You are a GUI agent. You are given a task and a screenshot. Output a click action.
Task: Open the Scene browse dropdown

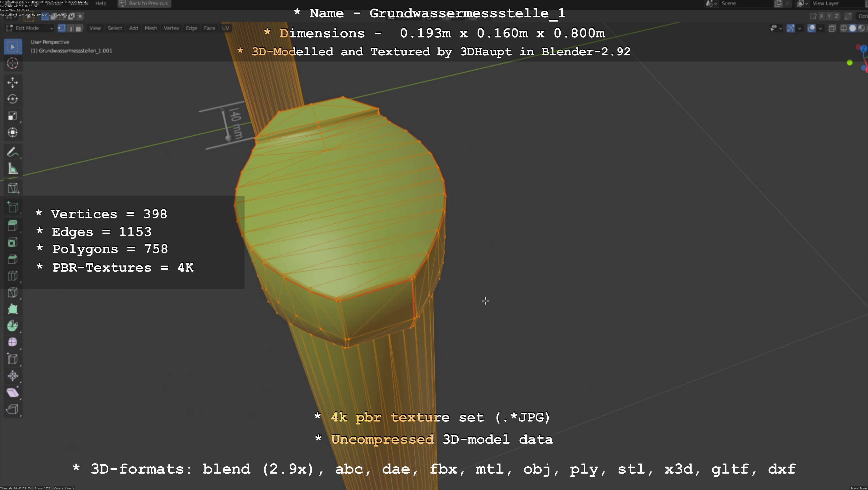pyautogui.click(x=711, y=3)
